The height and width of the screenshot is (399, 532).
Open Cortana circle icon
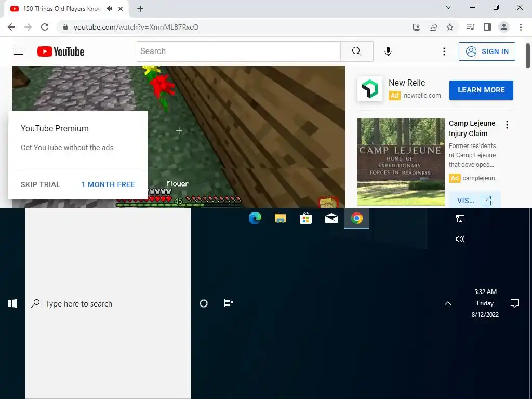(x=203, y=303)
